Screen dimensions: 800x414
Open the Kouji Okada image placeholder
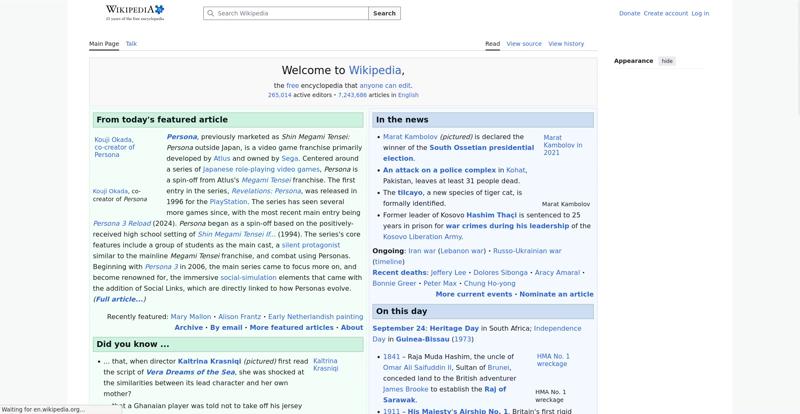(x=114, y=147)
